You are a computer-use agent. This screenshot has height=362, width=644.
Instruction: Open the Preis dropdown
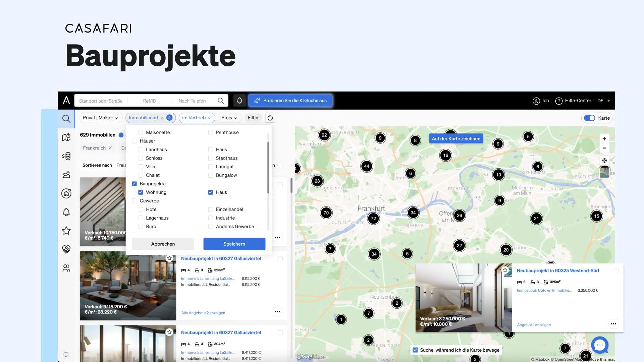tap(229, 118)
